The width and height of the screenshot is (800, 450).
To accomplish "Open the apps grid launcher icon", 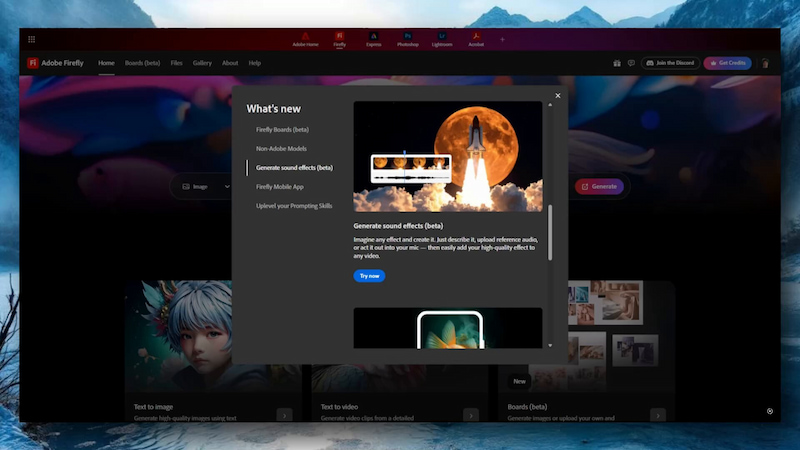I will (32, 39).
